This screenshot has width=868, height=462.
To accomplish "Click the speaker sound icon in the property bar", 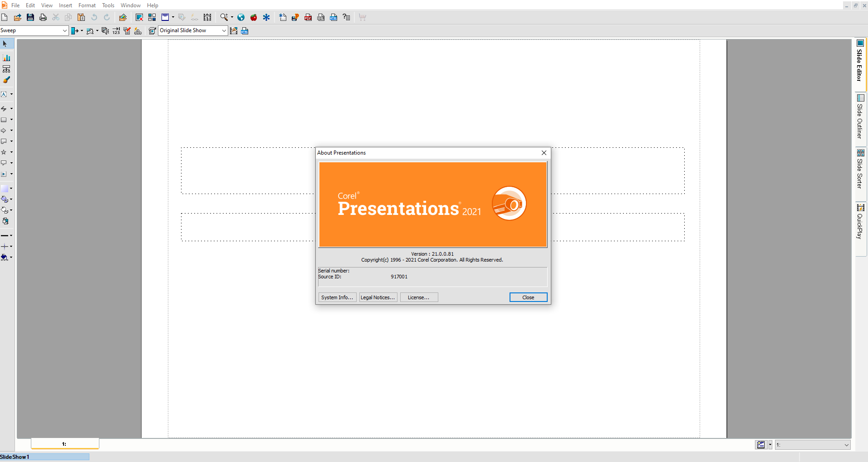I will click(x=105, y=31).
